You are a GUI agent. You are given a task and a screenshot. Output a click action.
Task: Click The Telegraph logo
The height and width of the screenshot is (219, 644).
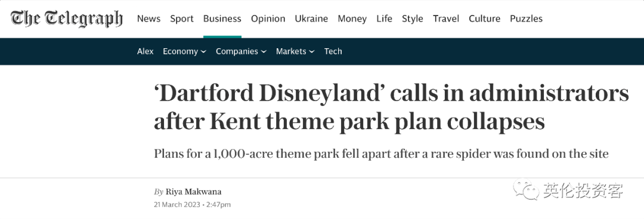pos(67,18)
